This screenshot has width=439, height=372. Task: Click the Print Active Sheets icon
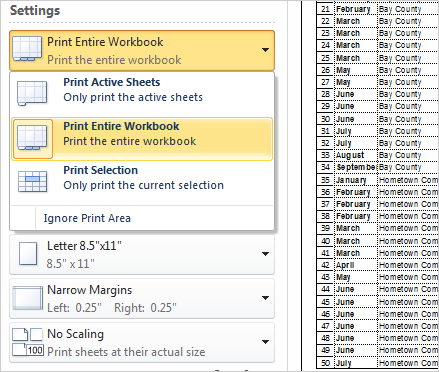(32, 93)
